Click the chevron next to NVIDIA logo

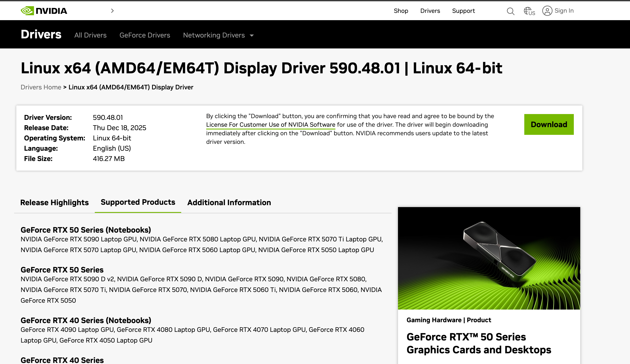point(112,11)
